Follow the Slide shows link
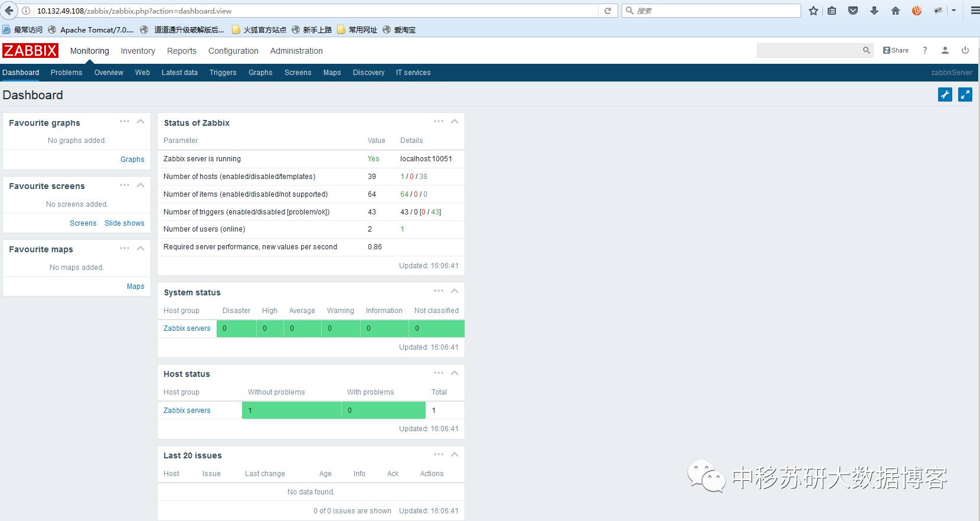This screenshot has width=980, height=521. click(x=125, y=223)
